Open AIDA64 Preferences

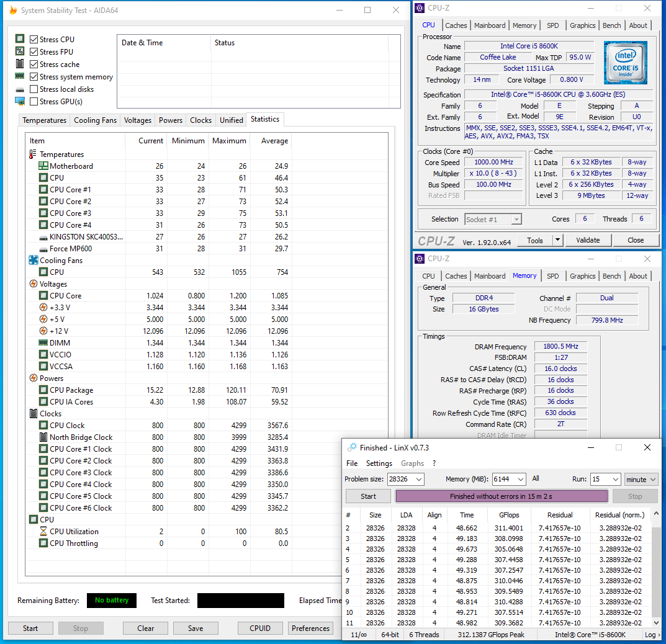coord(310,628)
